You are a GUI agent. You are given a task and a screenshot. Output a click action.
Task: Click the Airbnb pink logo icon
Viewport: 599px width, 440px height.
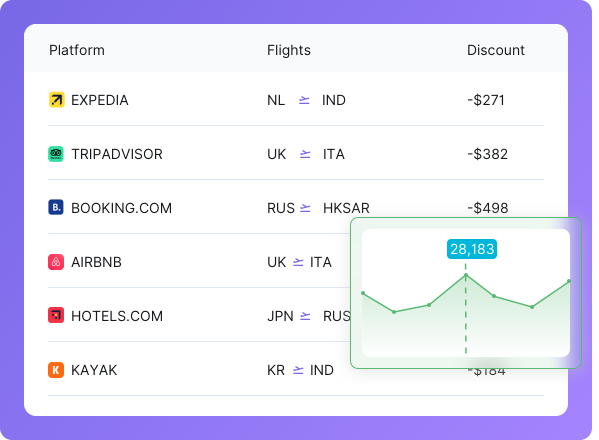point(56,262)
